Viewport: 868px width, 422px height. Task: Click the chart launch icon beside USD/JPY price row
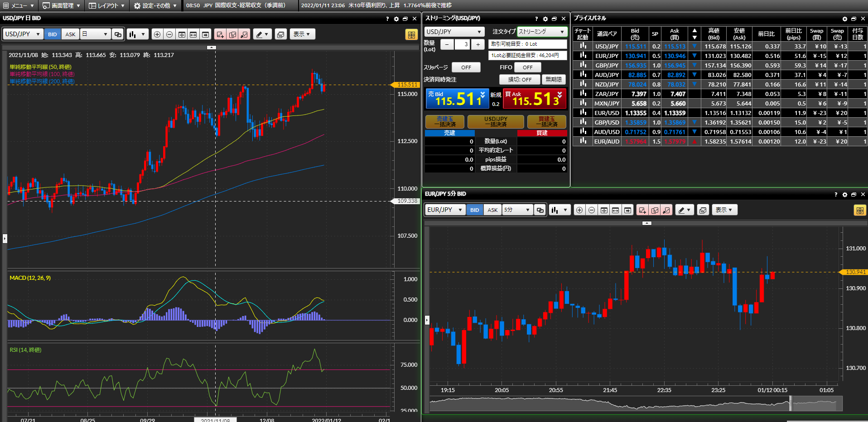(583, 46)
